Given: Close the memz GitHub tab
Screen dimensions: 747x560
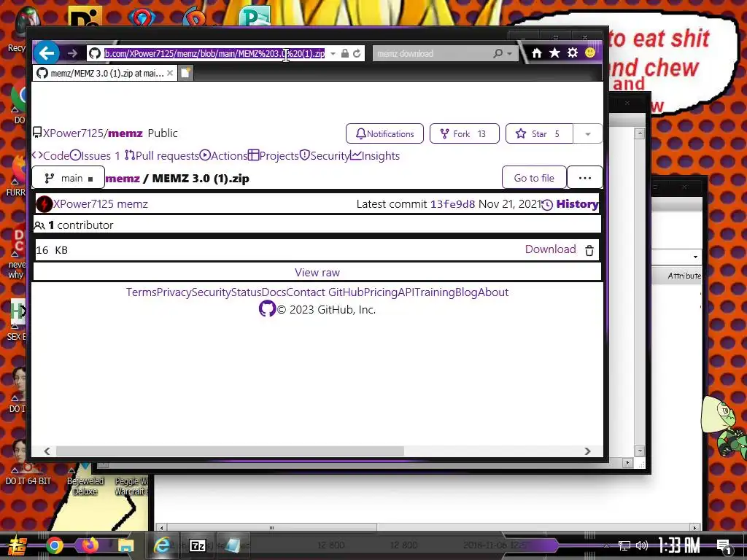Looking at the screenshot, I should point(170,74).
